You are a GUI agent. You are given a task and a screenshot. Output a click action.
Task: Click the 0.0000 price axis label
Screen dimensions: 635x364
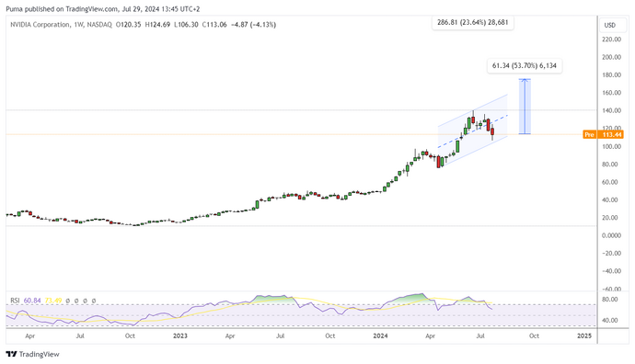[611, 235]
